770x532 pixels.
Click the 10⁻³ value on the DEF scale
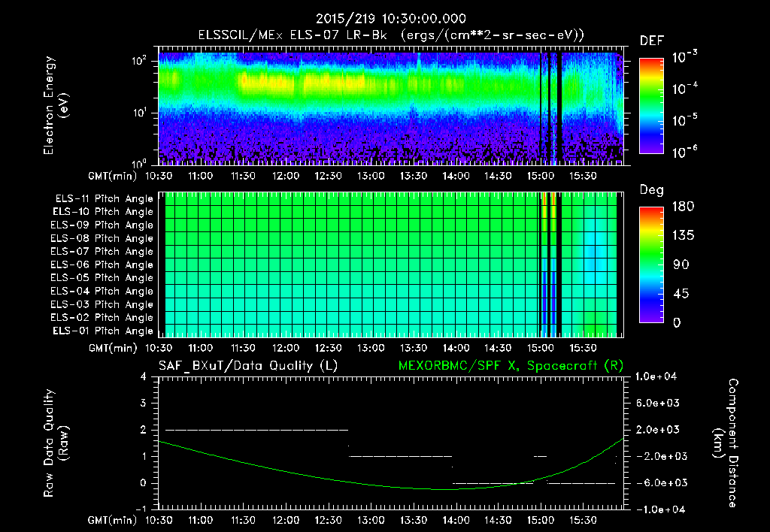pyautogui.click(x=685, y=57)
